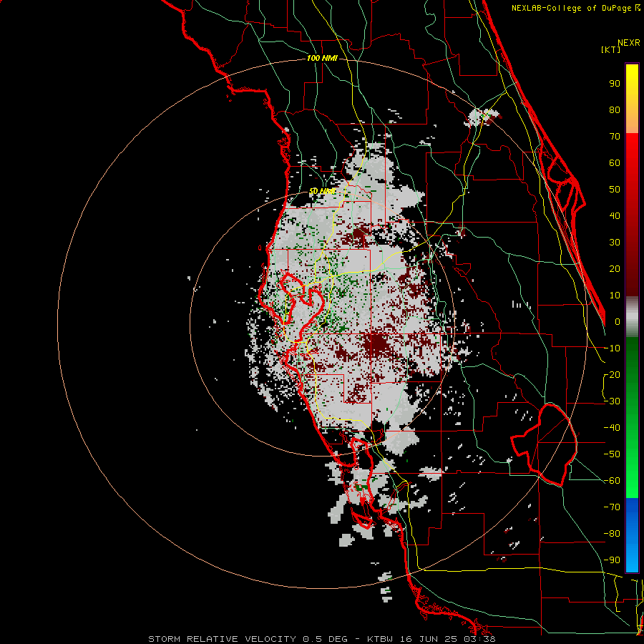Click the 20 value on velocity scale
The image size is (644, 644).
pyautogui.click(x=615, y=268)
